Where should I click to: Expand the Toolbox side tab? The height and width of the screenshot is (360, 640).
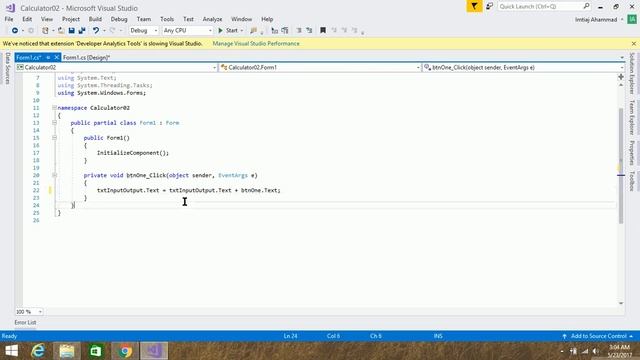point(632,182)
